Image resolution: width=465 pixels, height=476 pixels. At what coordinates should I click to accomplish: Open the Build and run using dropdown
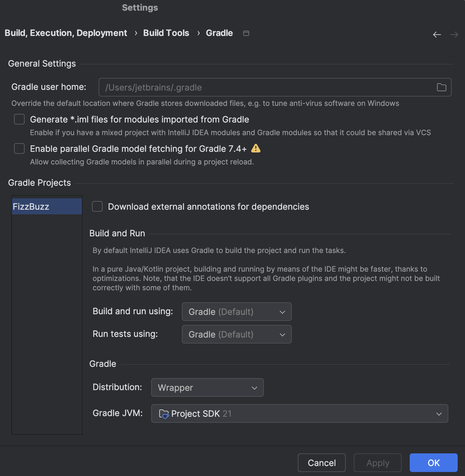(236, 312)
